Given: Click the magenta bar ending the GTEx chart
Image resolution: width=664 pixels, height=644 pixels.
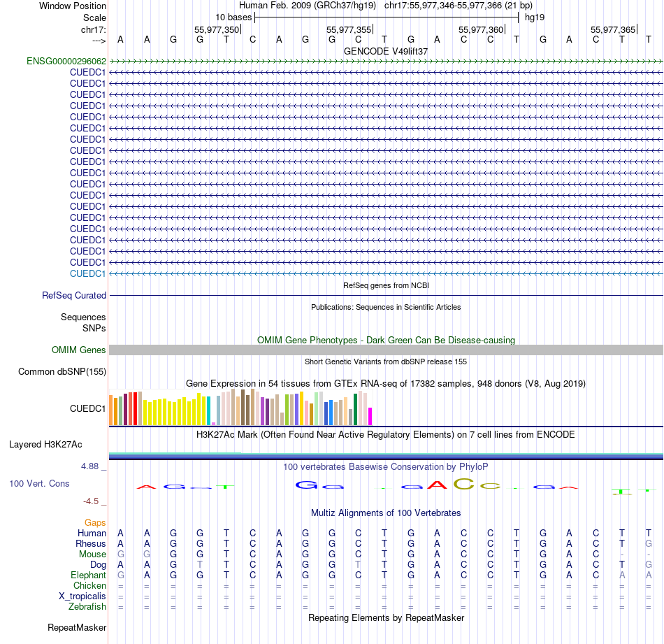Looking at the screenshot, I should pos(370,417).
